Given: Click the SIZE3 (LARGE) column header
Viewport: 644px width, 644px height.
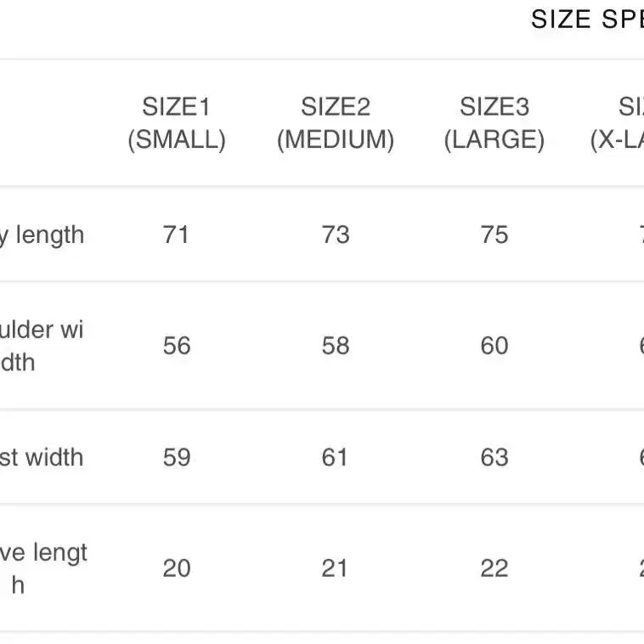Looking at the screenshot, I should pos(494,123).
